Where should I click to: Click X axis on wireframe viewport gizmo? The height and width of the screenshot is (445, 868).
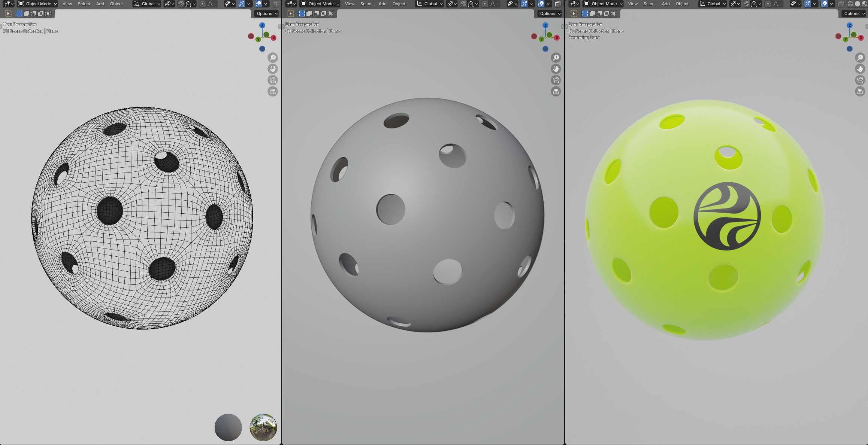pyautogui.click(x=274, y=38)
